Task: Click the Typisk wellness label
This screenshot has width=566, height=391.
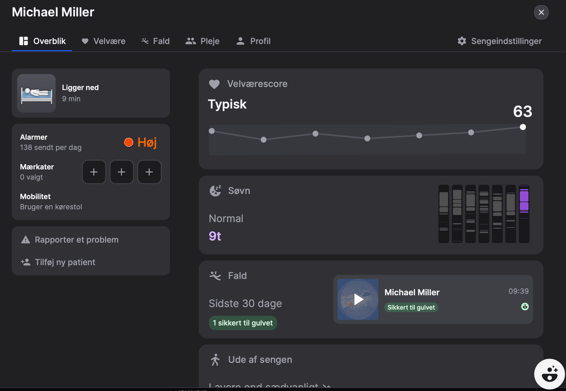Action: click(x=227, y=104)
